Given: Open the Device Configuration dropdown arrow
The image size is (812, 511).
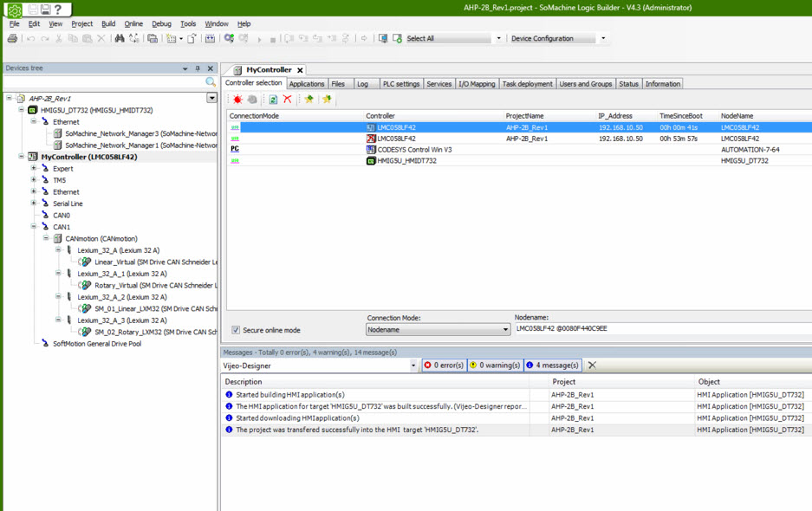Looking at the screenshot, I should point(603,38).
